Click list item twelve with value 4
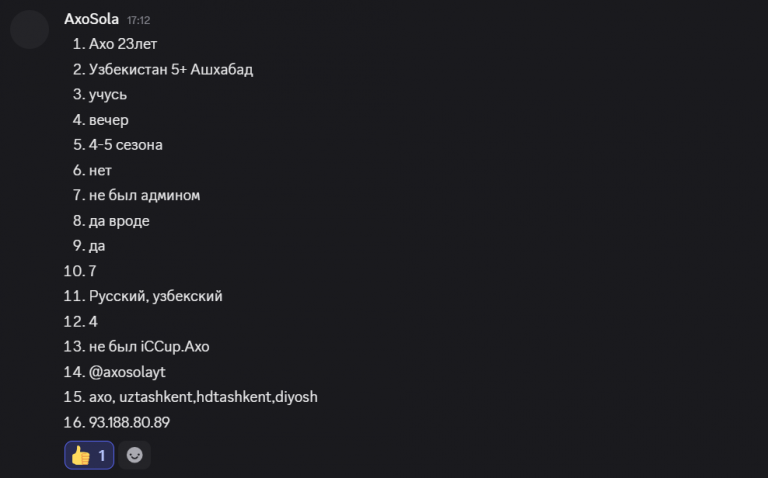Viewport: 768px width, 478px height. [x=93, y=321]
